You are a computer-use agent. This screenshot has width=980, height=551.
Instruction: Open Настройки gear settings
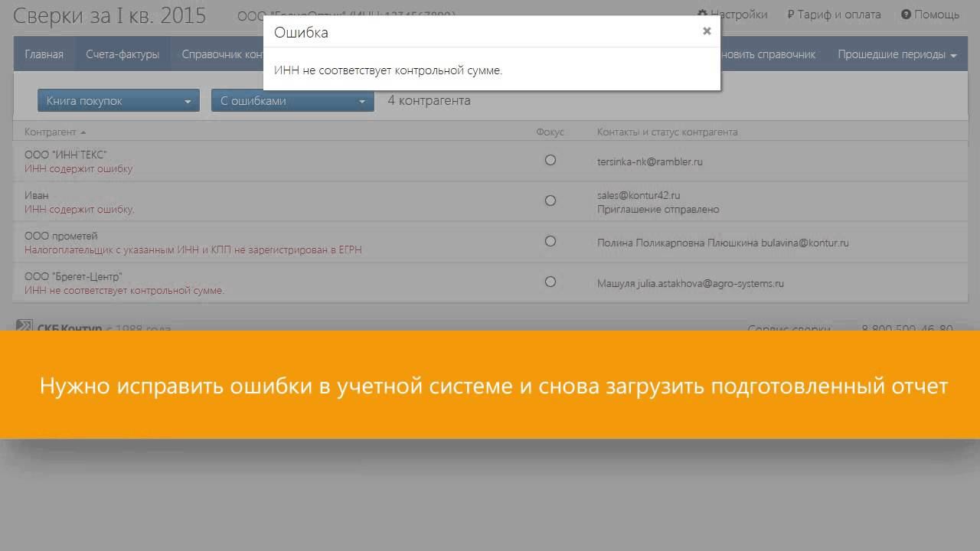pyautogui.click(x=732, y=15)
